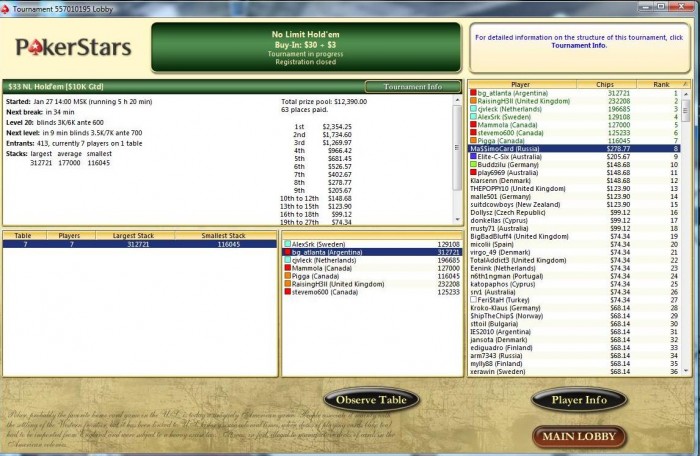Select xerawin (Sweden) in standings

pos(574,372)
